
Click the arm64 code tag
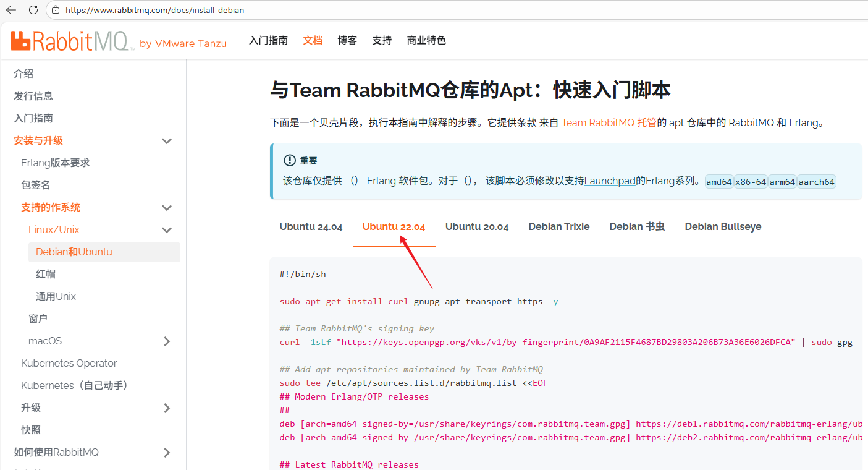[782, 182]
